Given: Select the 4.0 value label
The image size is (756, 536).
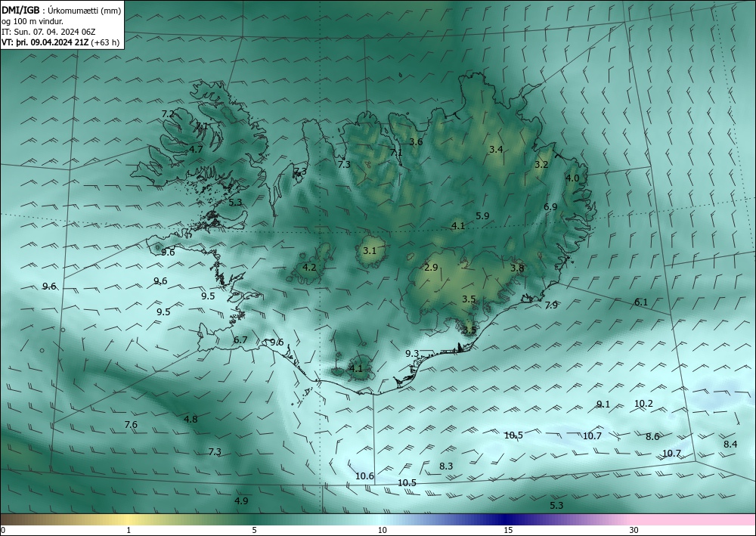Looking at the screenshot, I should click(572, 178).
